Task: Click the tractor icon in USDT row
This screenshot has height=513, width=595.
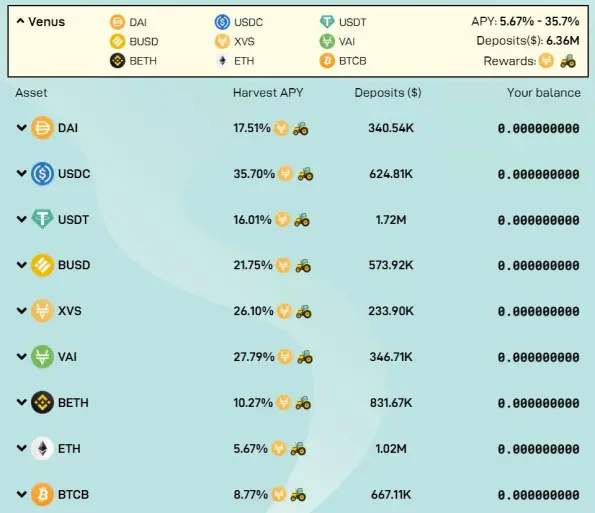Action: (x=302, y=220)
